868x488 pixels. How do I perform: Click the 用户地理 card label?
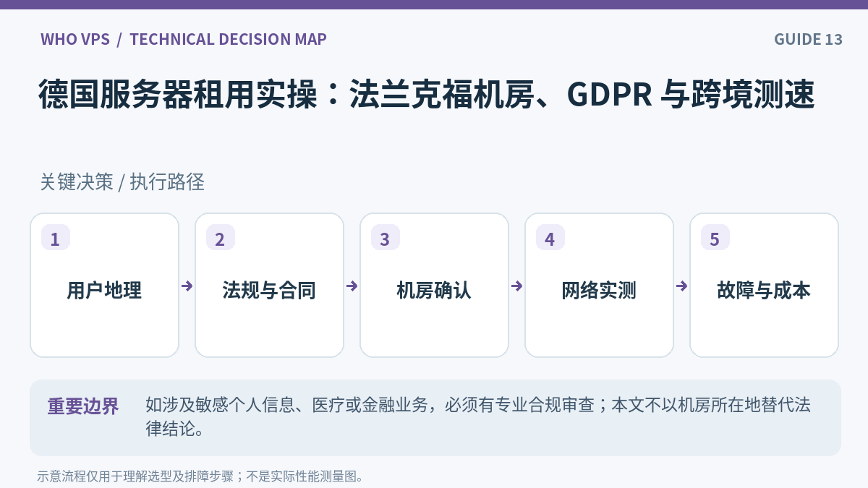pos(104,291)
